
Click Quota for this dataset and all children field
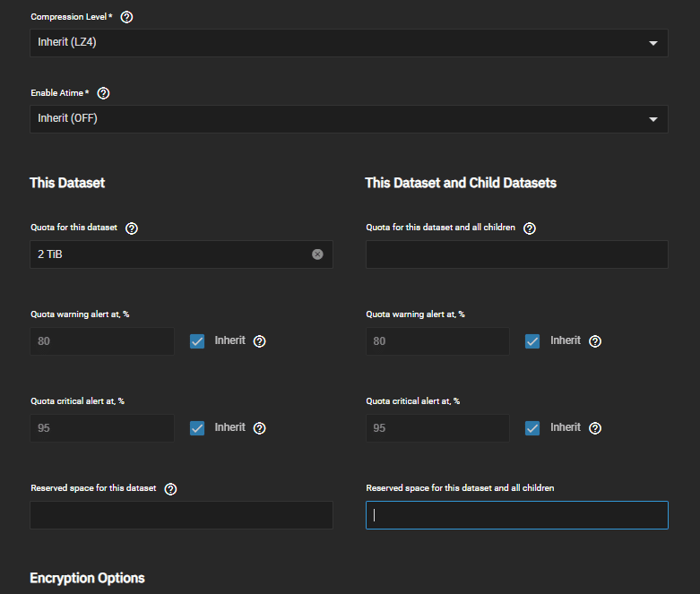pyautogui.click(x=517, y=254)
